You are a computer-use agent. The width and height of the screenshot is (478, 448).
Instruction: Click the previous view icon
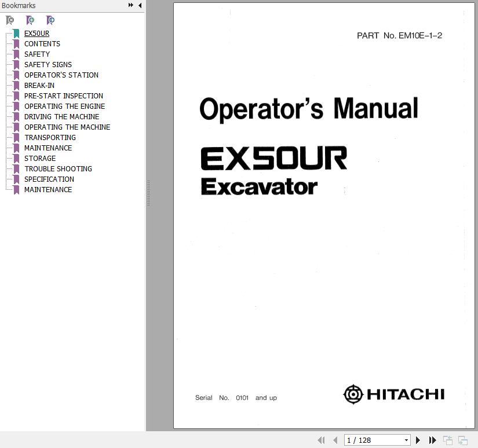[447, 440]
